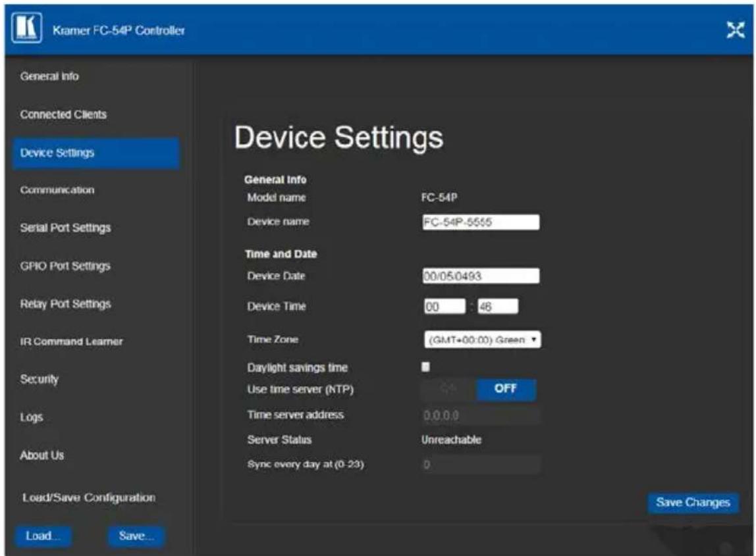The width and height of the screenshot is (756, 556).
Task: Enable the Daylight savings time checkbox
Action: [425, 367]
